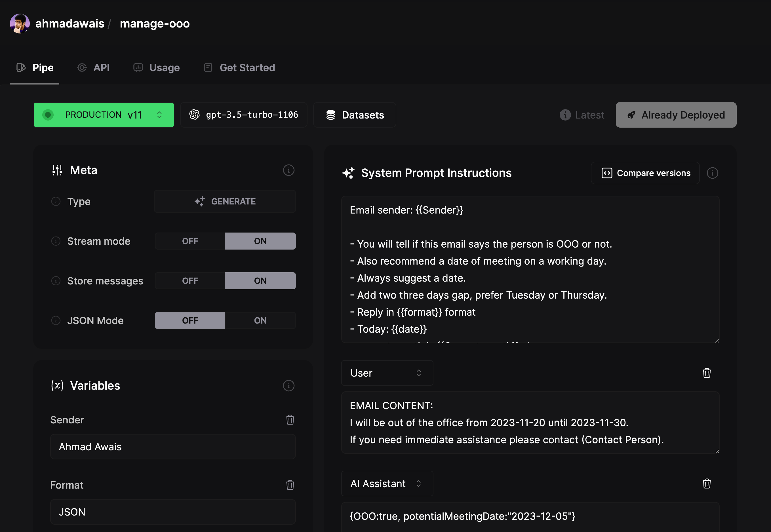The image size is (771, 532).
Task: Remove the User message using trash icon
Action: 707,373
